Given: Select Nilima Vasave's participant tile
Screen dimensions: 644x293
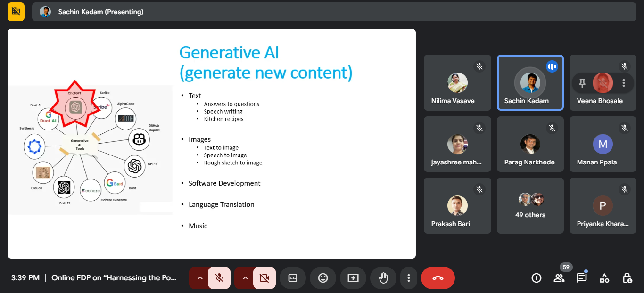Looking at the screenshot, I should pos(457,83).
